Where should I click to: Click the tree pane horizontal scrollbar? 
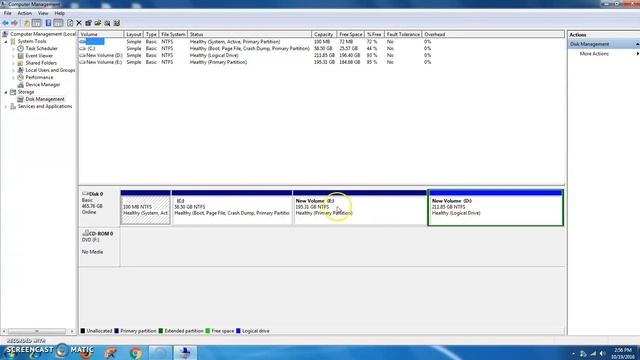click(38, 331)
